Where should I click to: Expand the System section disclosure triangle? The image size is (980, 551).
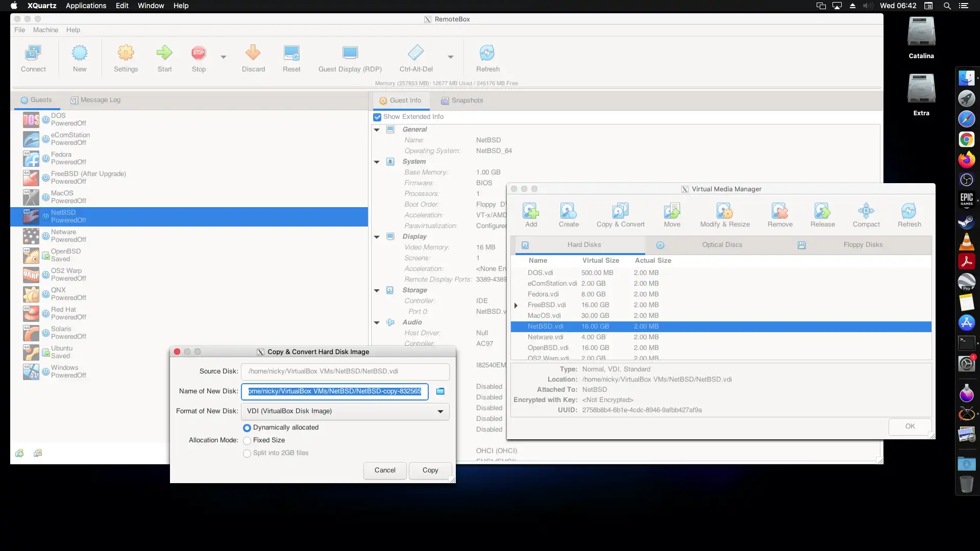coord(377,161)
